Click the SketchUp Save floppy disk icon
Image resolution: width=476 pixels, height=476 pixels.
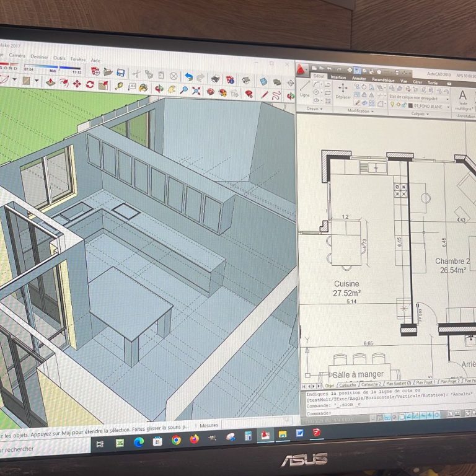pyautogui.click(x=120, y=73)
